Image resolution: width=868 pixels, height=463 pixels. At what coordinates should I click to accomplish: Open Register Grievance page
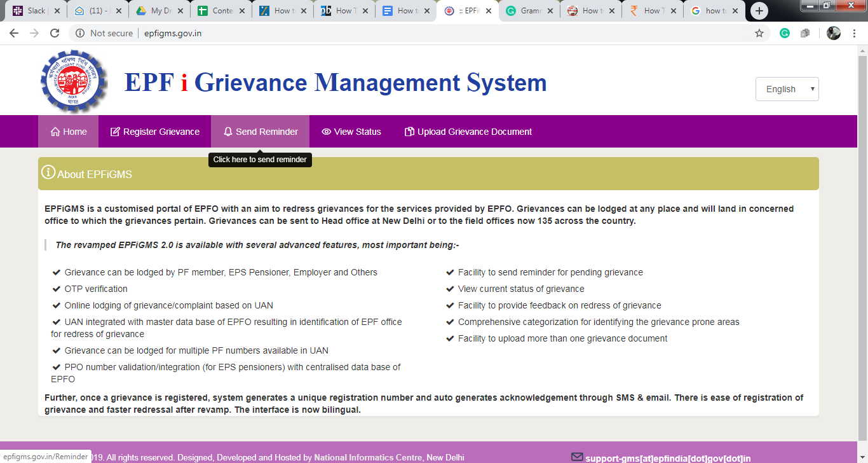pos(155,132)
